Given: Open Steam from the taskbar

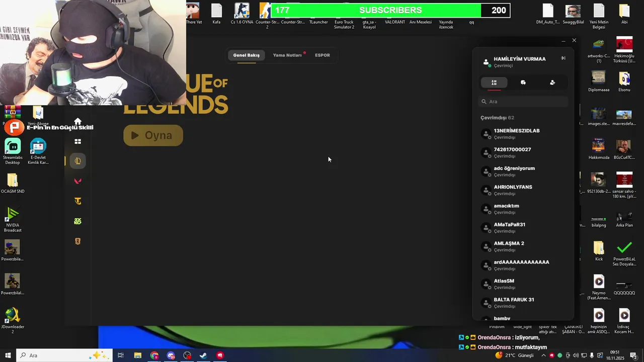Looking at the screenshot, I should click(203, 355).
